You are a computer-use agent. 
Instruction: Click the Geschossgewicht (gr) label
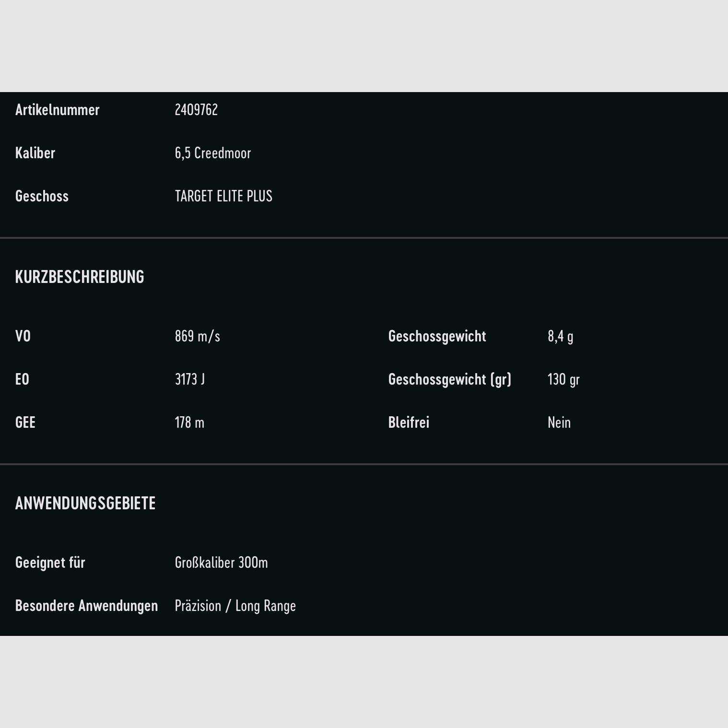[449, 379]
